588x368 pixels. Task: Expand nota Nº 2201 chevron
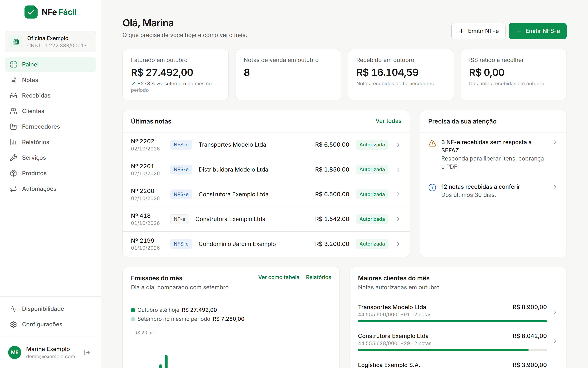click(x=398, y=170)
